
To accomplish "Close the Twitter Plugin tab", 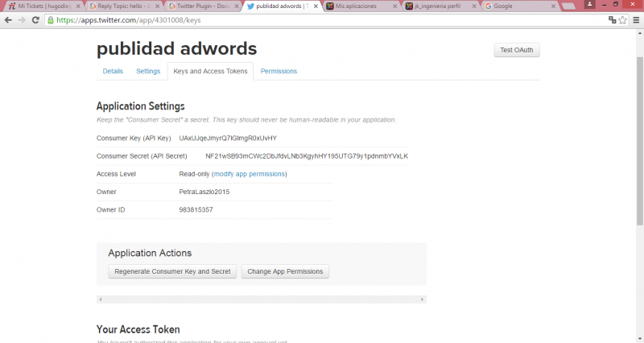I will point(237,6).
